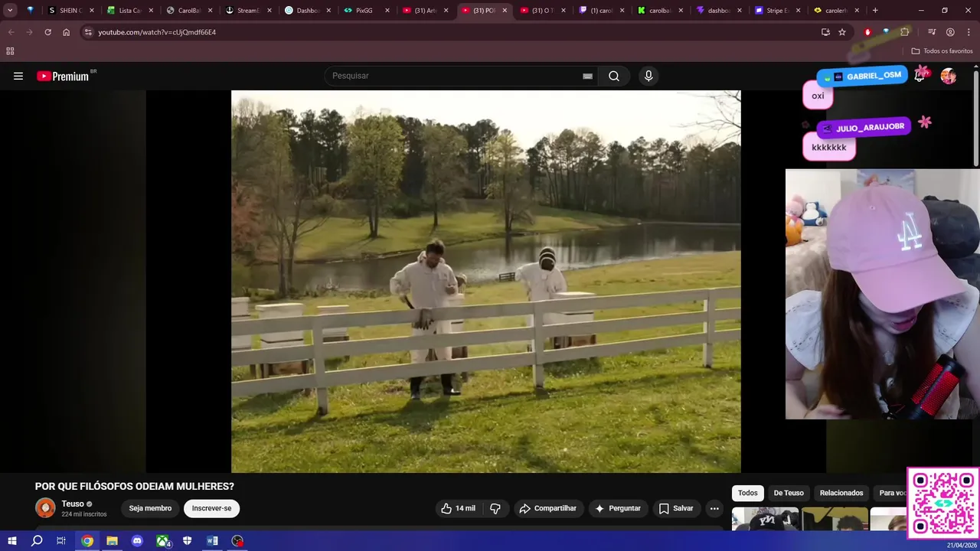View site information icon beside the URL

(x=88, y=32)
